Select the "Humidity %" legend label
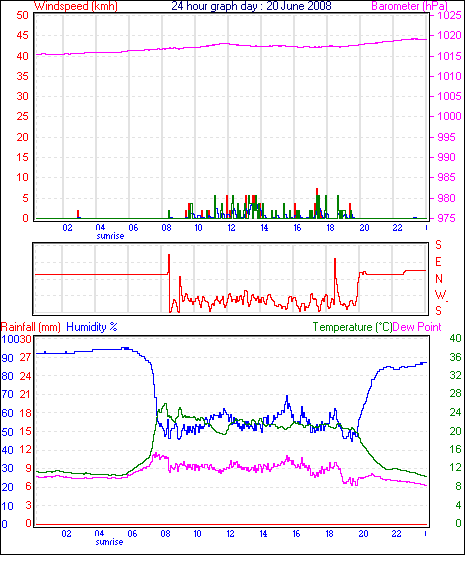This screenshot has width=466, height=563. point(92,327)
